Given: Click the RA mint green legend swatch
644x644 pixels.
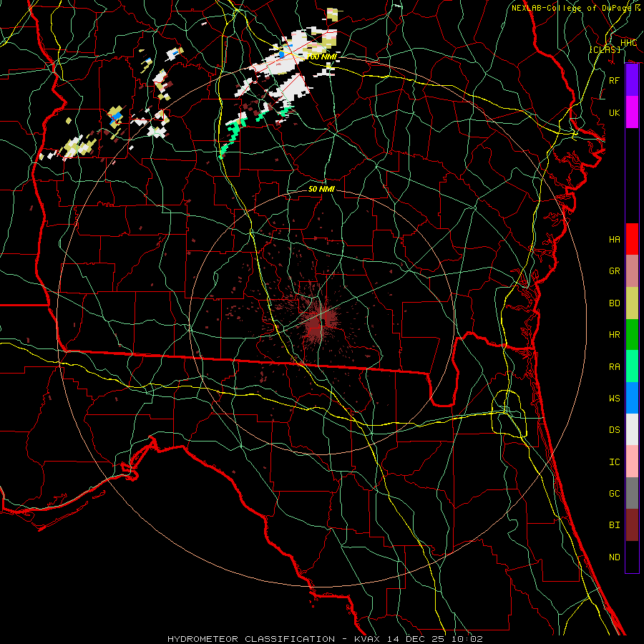Looking at the screenshot, I should (x=632, y=366).
